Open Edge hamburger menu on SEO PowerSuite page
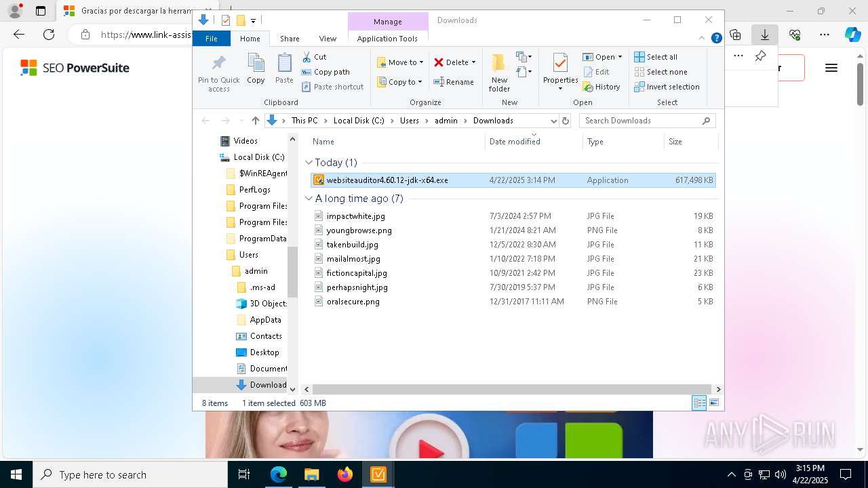 (831, 68)
